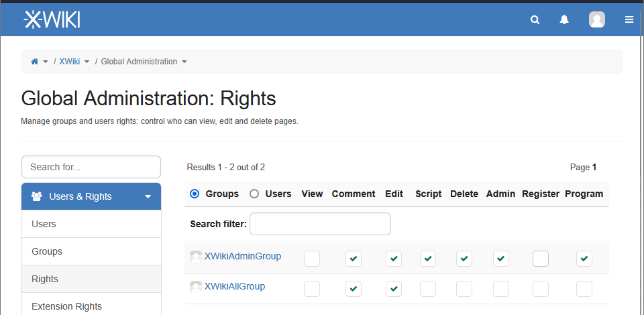
Task: Click the XWikiAdminGroup avatar icon
Action: tap(196, 257)
